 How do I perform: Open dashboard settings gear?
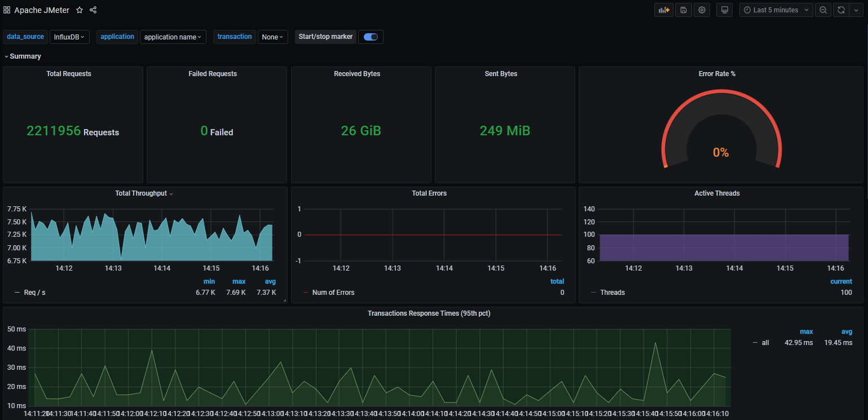coord(701,10)
